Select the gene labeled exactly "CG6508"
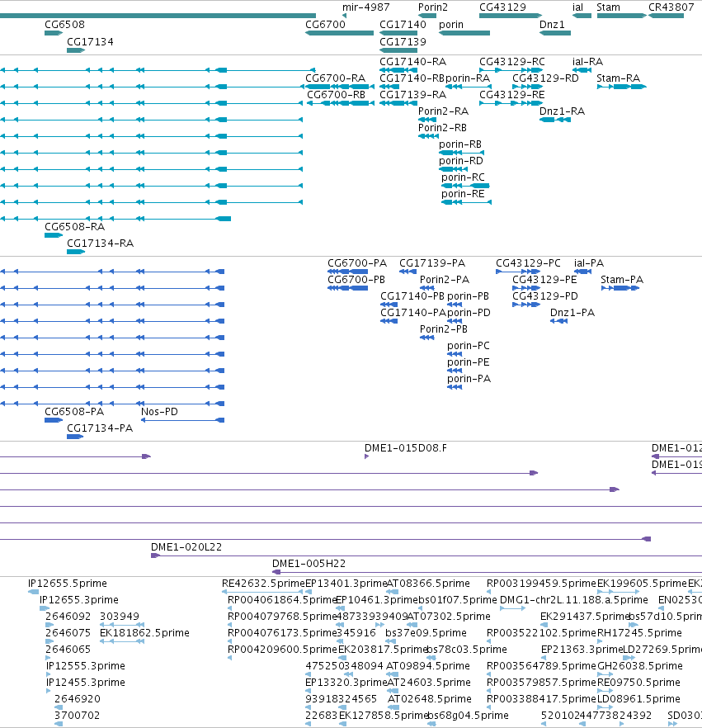Screen dimensions: 702x728 coord(64,25)
